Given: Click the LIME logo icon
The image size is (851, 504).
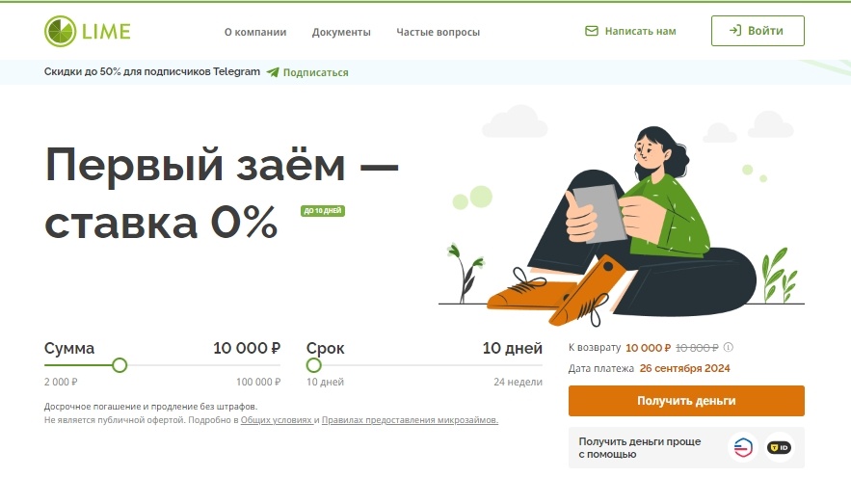Looking at the screenshot, I should (61, 31).
